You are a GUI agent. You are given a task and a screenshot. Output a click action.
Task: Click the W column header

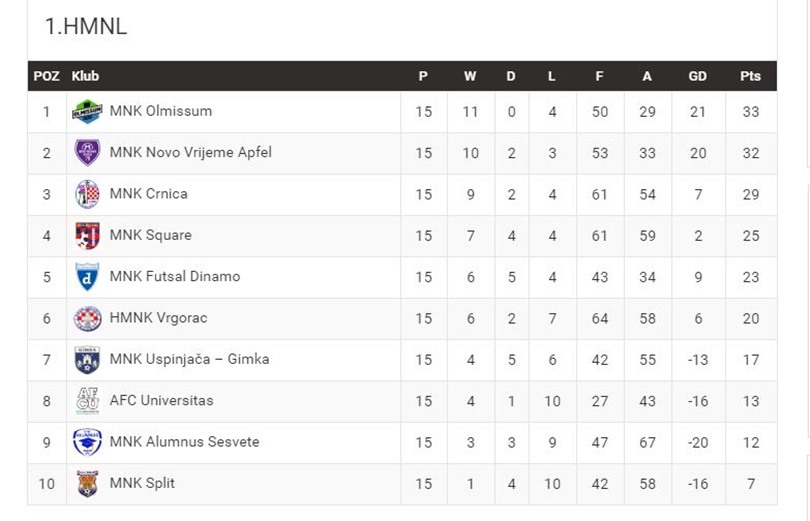470,76
